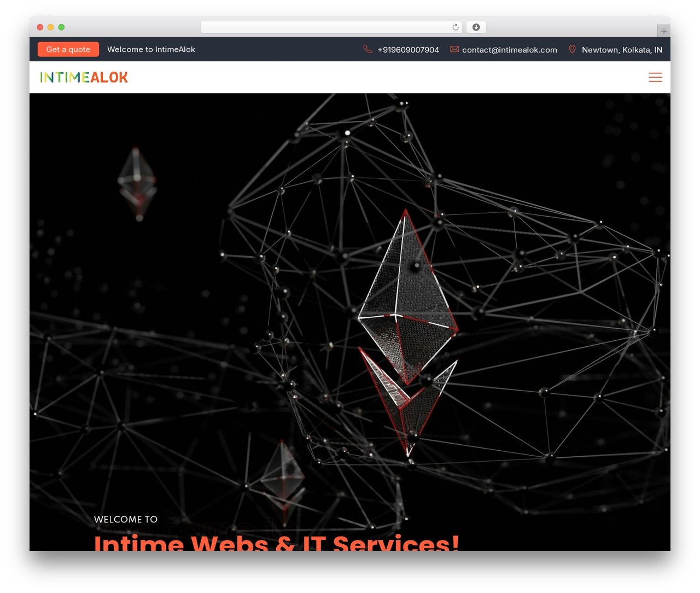This screenshot has height=593, width=700.
Task: Click the Get a quote button
Action: tap(68, 49)
